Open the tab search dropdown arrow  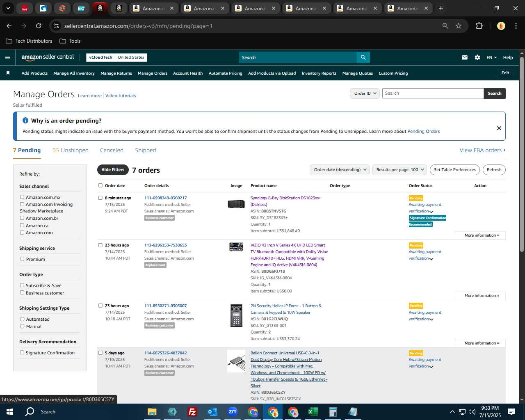pyautogui.click(x=8, y=8)
